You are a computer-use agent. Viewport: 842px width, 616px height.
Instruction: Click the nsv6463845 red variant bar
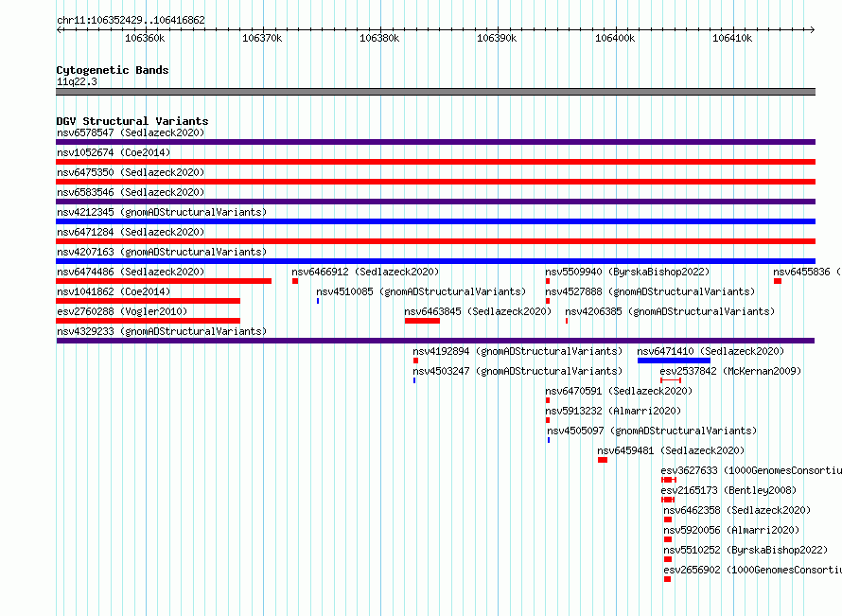coord(422,321)
